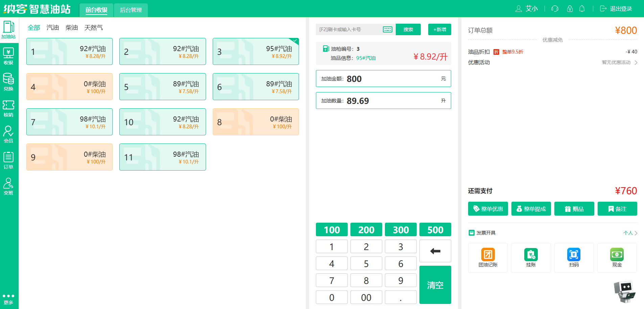Tap the 500 quick amount key
Viewport: 644px width, 309px height.
point(435,229)
